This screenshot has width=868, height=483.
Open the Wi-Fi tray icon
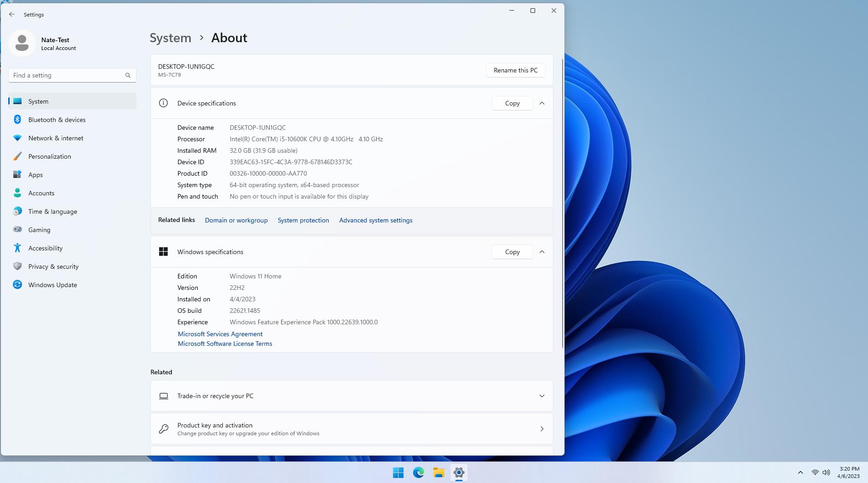[815, 472]
